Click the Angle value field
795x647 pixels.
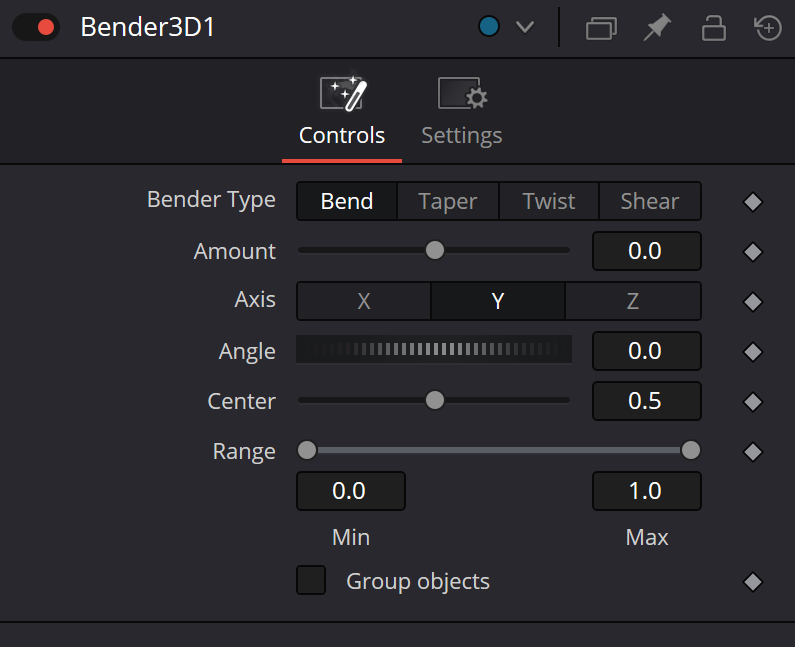pos(646,351)
